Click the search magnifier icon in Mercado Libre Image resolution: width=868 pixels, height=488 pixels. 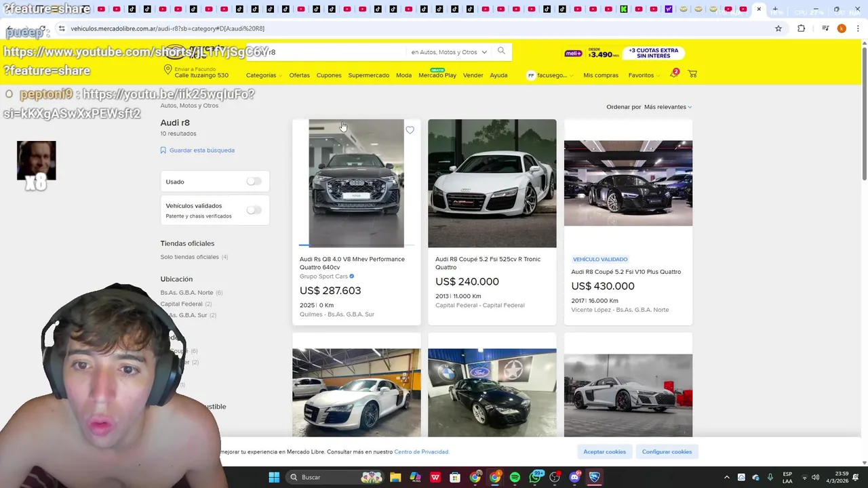(501, 51)
